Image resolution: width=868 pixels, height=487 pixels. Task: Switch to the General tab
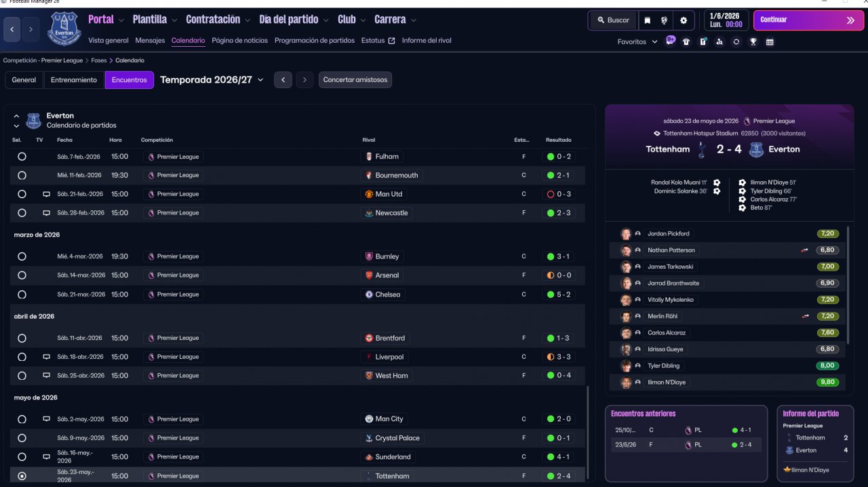[24, 80]
